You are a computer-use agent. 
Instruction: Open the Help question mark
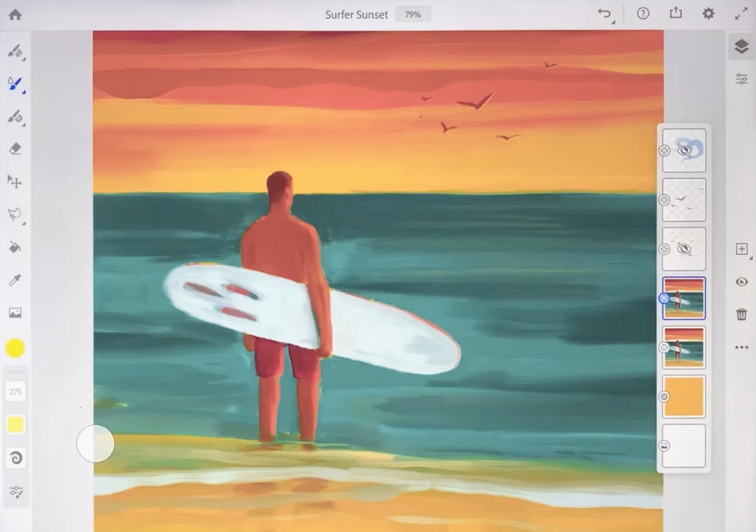click(x=643, y=14)
